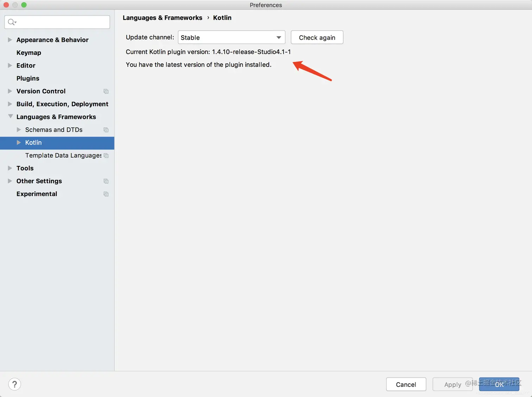The height and width of the screenshot is (397, 532).
Task: Select the Editor settings entry
Action: click(26, 65)
